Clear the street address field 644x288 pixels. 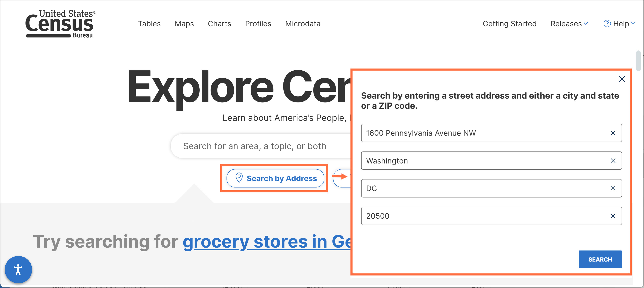pos(613,133)
